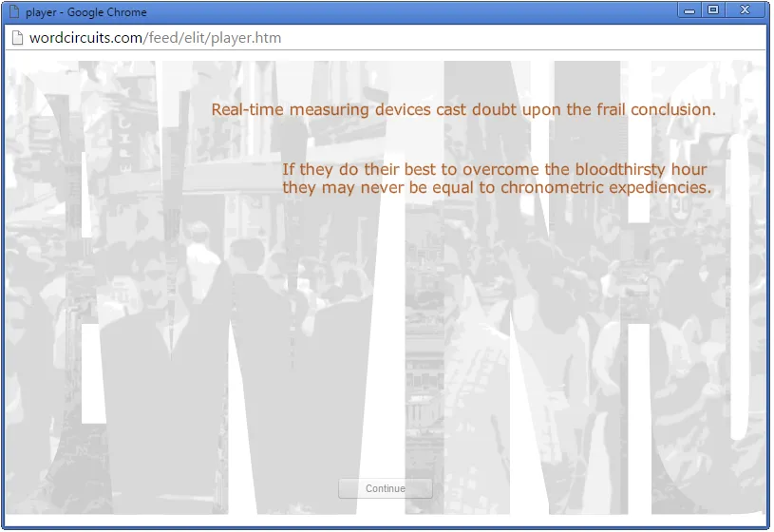Screen dimensions: 774x532
Task: Focus the wordcircuits.com address field
Action: (380, 38)
